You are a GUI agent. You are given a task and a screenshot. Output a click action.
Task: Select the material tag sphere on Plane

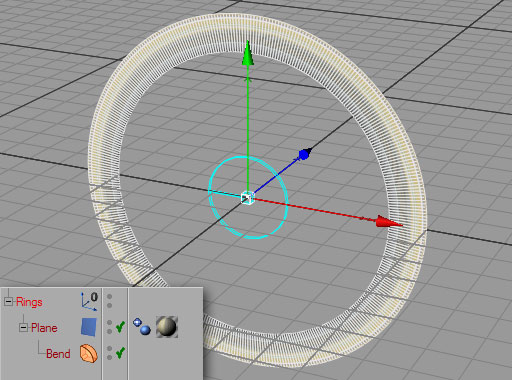click(x=167, y=327)
